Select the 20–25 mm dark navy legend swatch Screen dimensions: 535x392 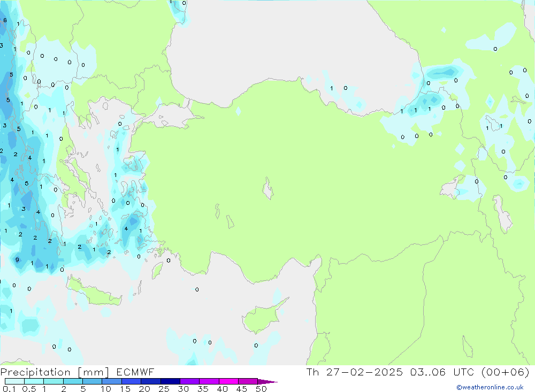pyautogui.click(x=151, y=381)
